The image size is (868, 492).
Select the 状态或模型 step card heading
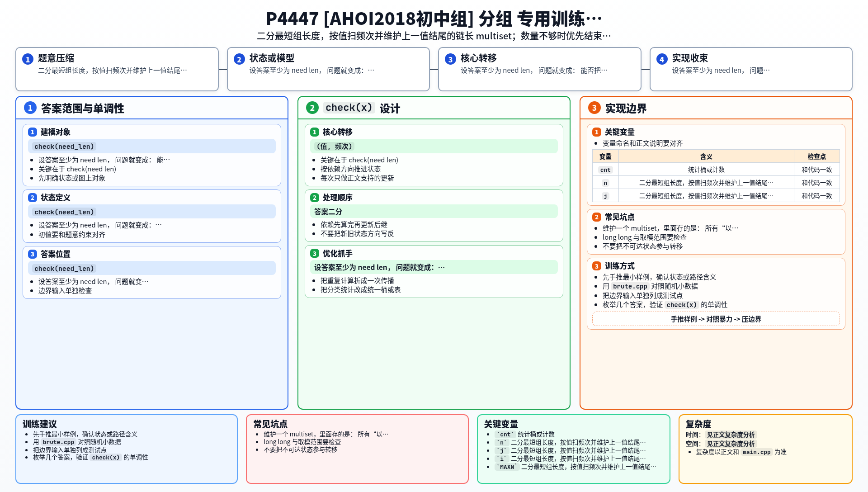(272, 58)
